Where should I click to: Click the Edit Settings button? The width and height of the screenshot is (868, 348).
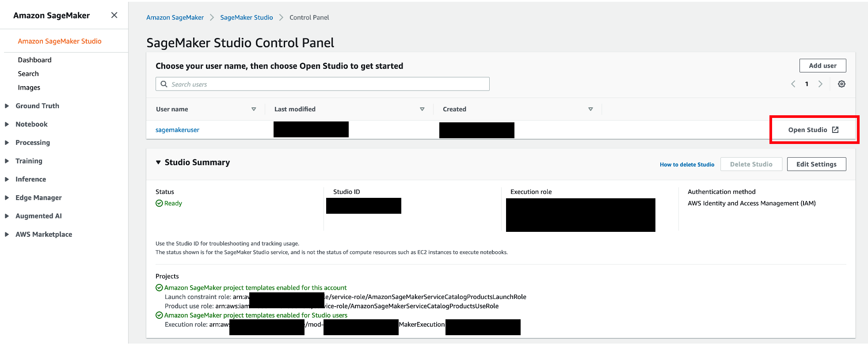pyautogui.click(x=816, y=164)
